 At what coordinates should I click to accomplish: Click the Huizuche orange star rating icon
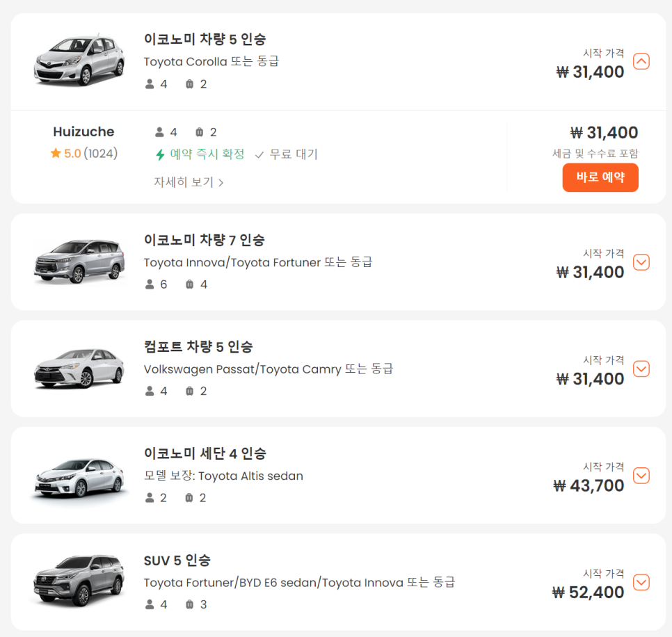tap(56, 153)
